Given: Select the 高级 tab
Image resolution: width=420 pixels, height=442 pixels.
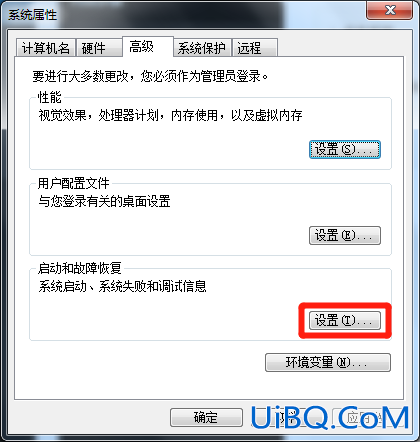Looking at the screenshot, I should pyautogui.click(x=148, y=47).
